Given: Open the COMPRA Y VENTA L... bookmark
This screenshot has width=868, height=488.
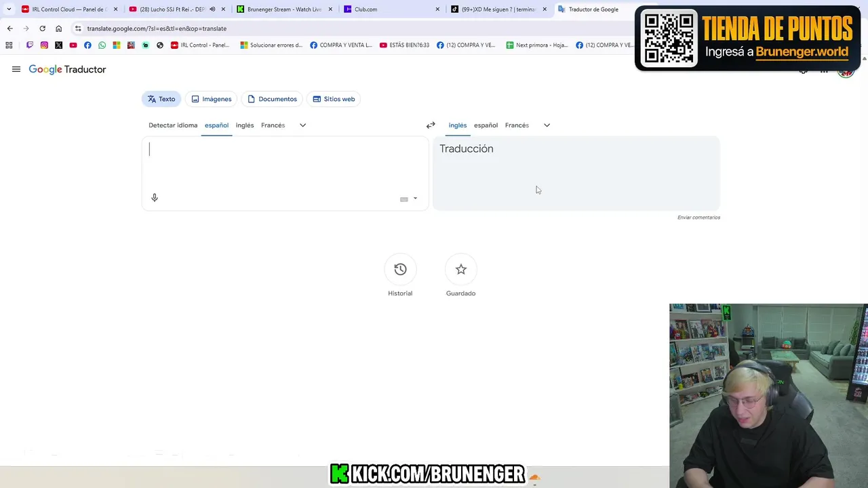Looking at the screenshot, I should click(x=341, y=45).
